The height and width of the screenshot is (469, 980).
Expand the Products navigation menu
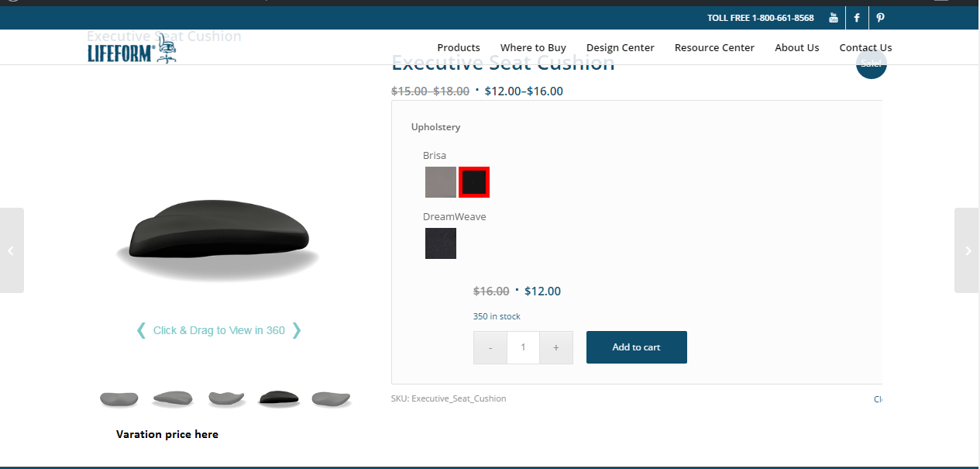coord(458,47)
